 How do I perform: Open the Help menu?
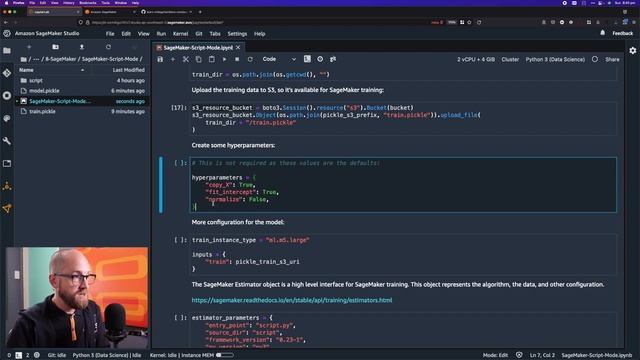[x=260, y=34]
